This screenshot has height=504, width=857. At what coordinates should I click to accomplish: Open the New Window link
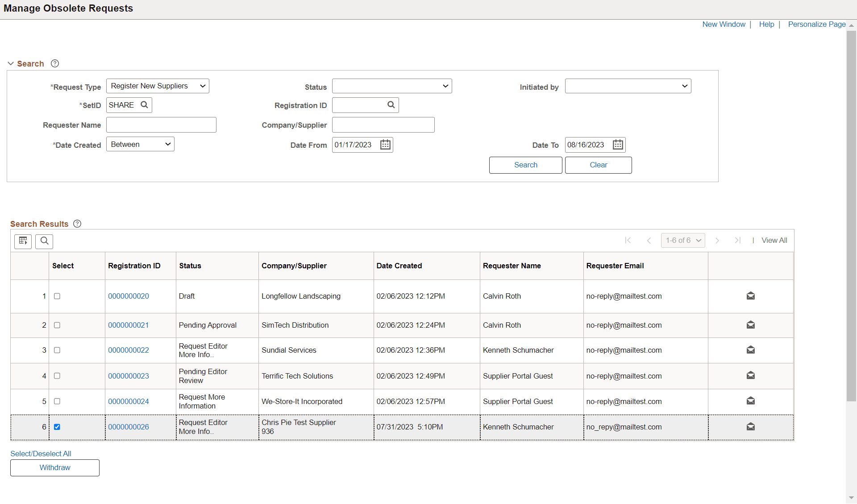(724, 24)
